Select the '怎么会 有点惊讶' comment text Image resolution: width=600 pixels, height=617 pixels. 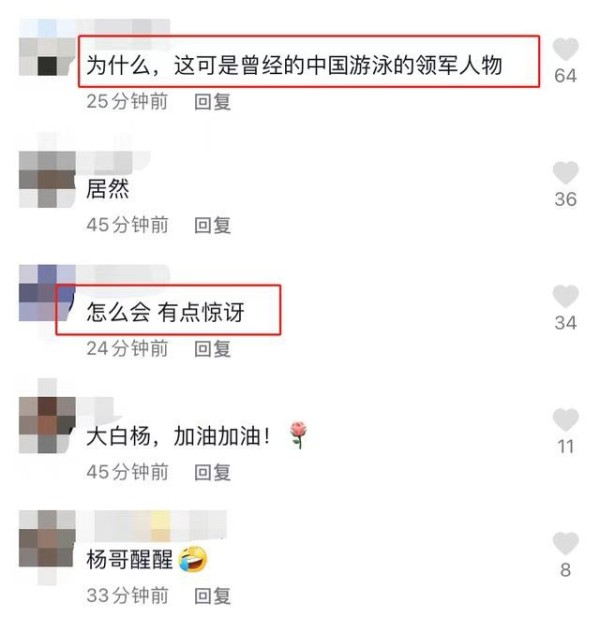coord(165,312)
